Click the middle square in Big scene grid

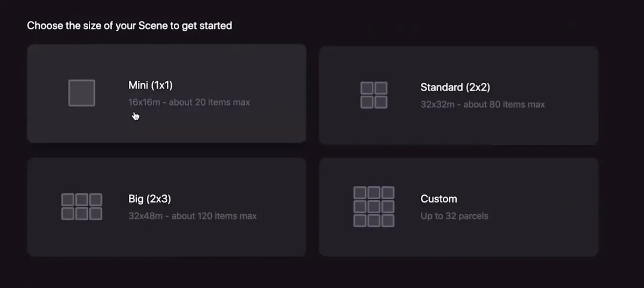click(82, 200)
